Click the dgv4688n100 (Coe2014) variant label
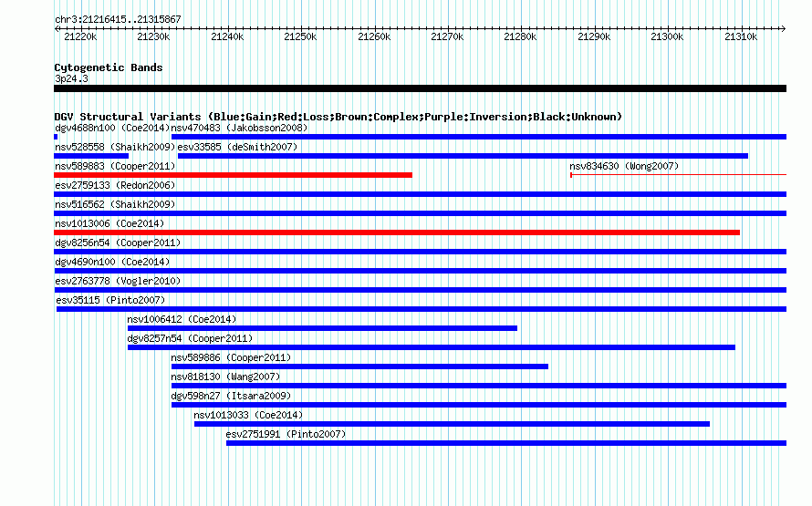Viewport: 812px width, 506px height. (112, 128)
